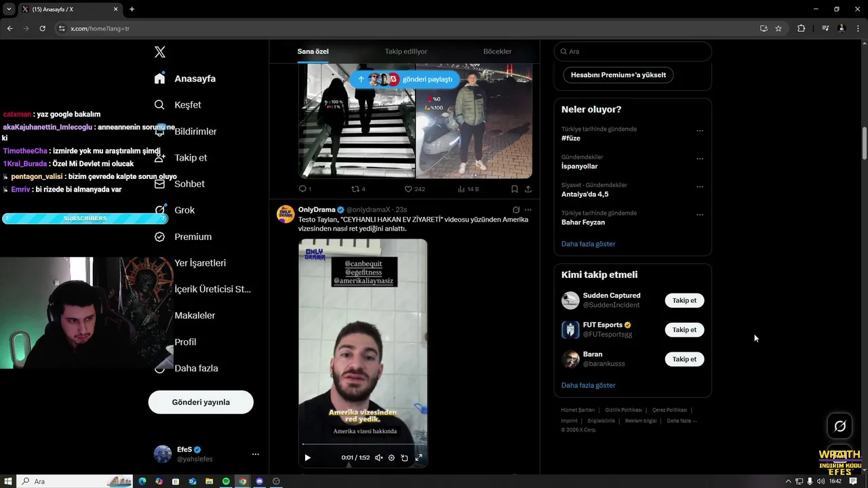The width and height of the screenshot is (868, 488).
Task: Show hidden tray icons chevron
Action: coord(788,481)
